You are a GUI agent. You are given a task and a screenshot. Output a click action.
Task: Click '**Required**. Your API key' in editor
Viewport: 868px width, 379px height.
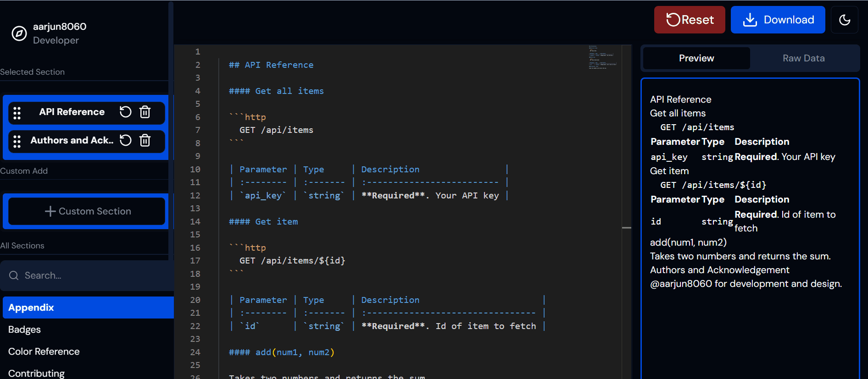click(430, 196)
